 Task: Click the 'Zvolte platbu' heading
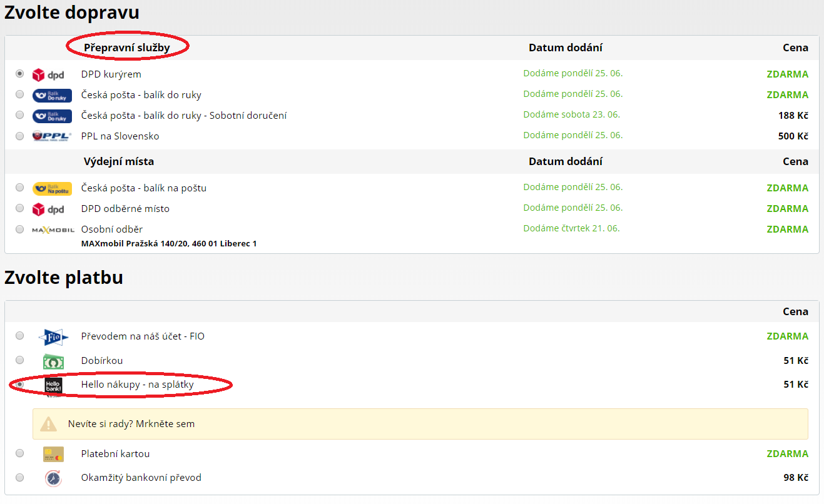point(64,278)
